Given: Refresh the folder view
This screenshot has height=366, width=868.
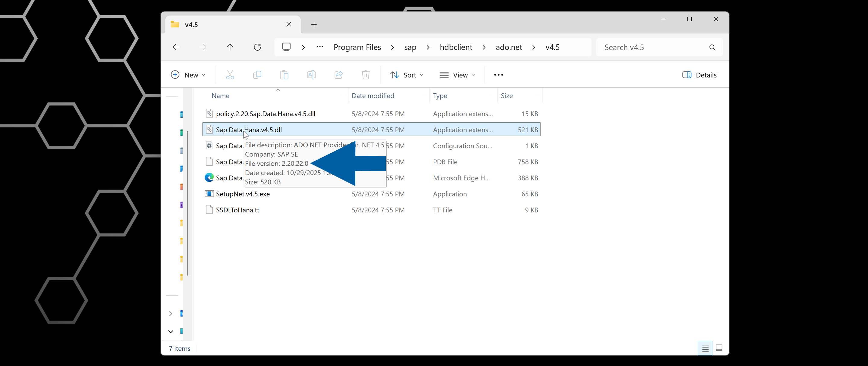Looking at the screenshot, I should coord(257,47).
